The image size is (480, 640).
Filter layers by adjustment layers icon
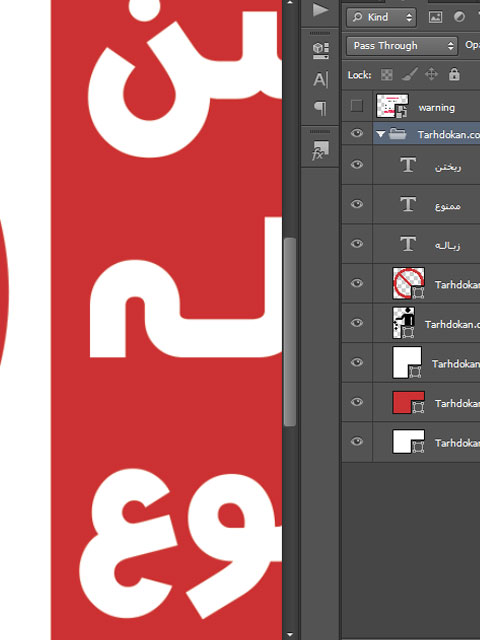(x=459, y=17)
